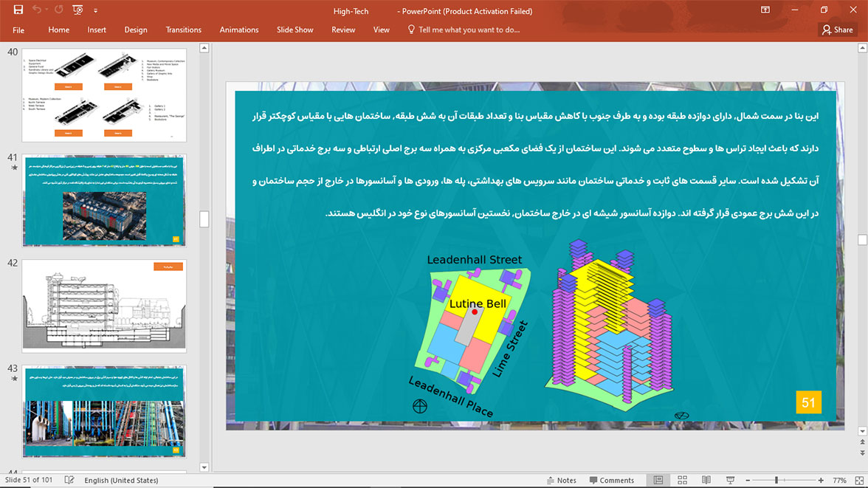This screenshot has height=488, width=868.
Task: Click the main slide vertical scrollbar handle
Action: [x=862, y=239]
